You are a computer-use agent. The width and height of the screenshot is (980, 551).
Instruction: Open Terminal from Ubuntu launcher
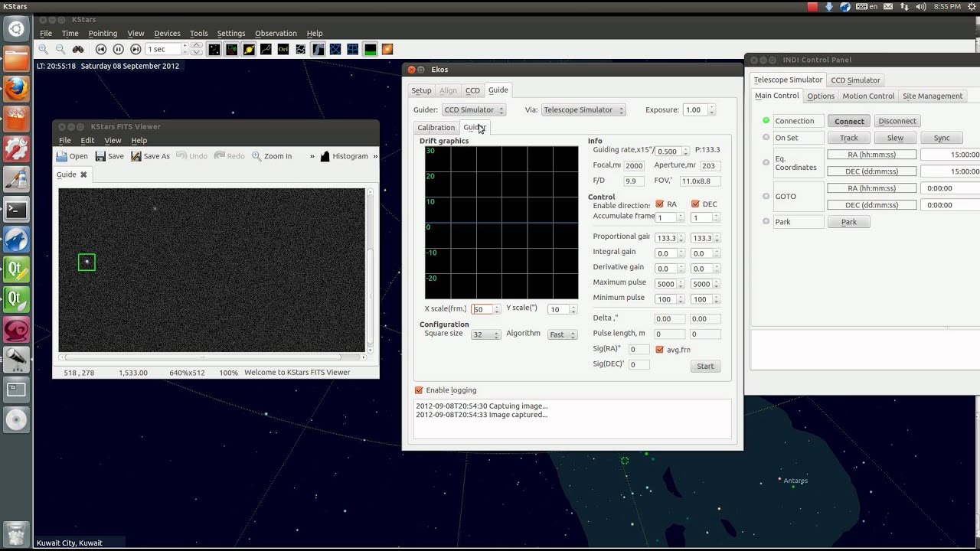(16, 209)
